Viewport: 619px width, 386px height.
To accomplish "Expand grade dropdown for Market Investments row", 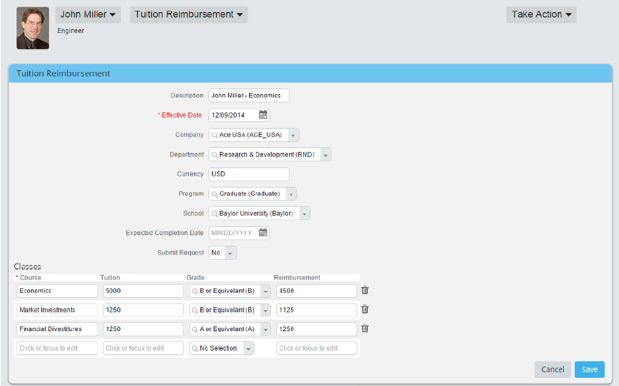I will pyautogui.click(x=266, y=310).
